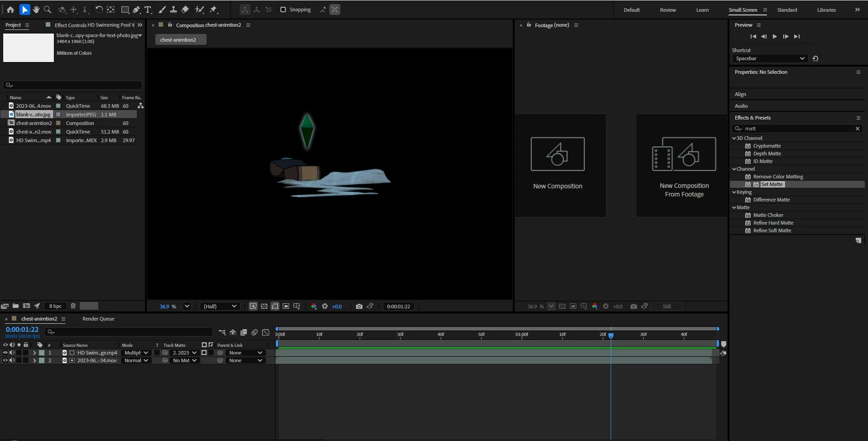Jump to first frame in Preview panel
The width and height of the screenshot is (868, 441).
point(753,37)
